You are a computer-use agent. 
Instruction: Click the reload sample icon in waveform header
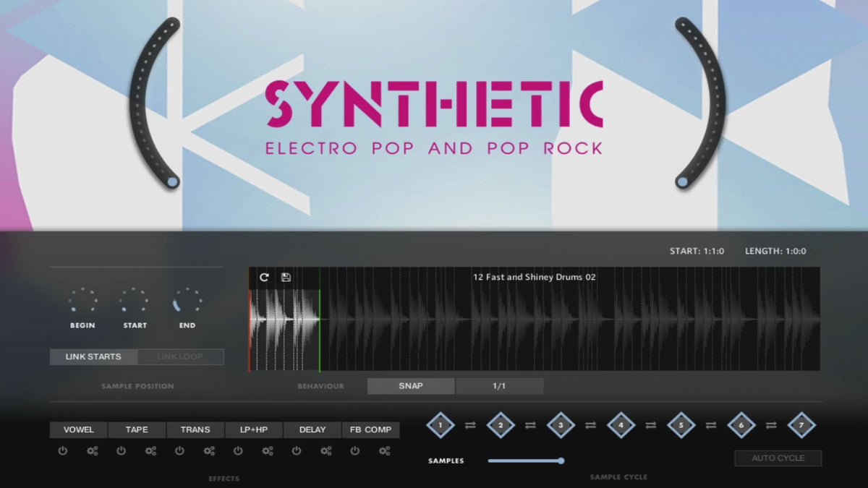[x=264, y=277]
